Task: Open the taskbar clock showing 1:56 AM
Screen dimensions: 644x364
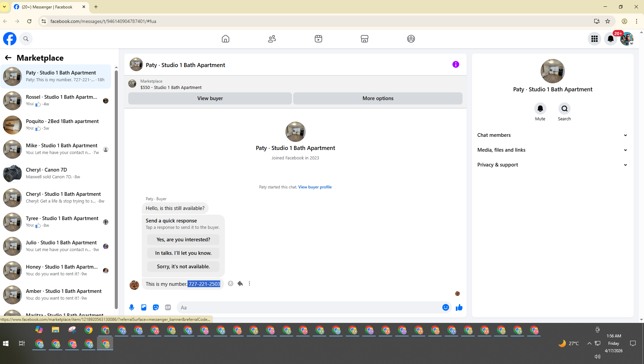Action: 614,343
